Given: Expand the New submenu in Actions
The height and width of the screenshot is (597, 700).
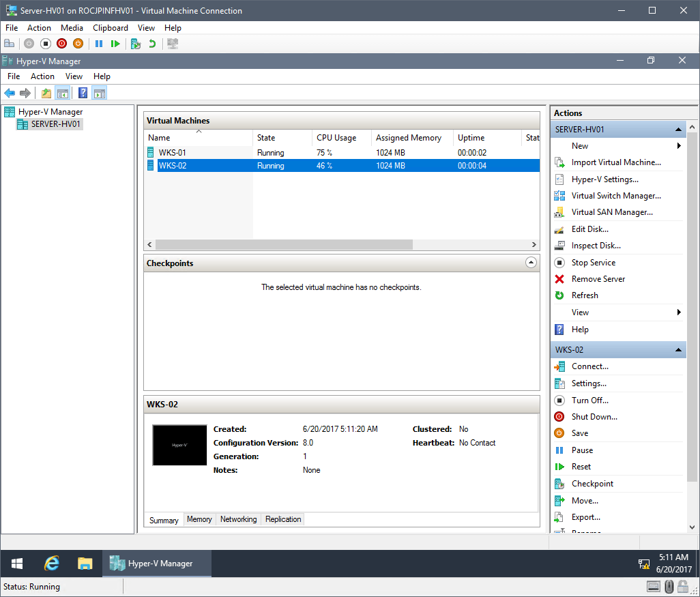Looking at the screenshot, I should [x=618, y=146].
